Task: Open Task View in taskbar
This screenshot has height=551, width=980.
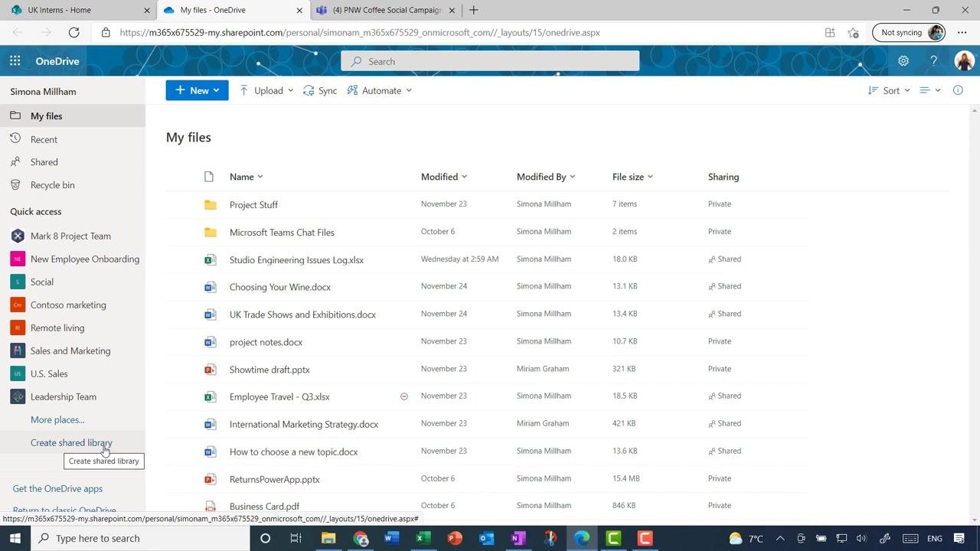Action: tap(296, 538)
